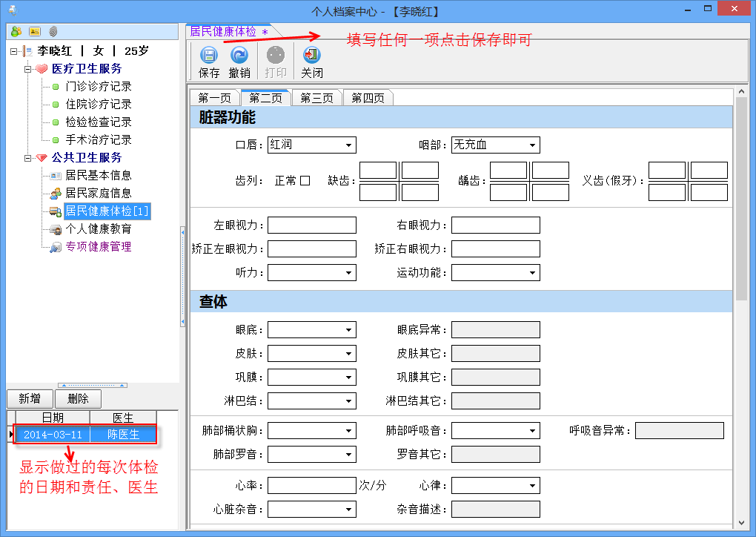Image resolution: width=756 pixels, height=537 pixels.
Task: Click the patient icon beside 李晓红
Action: point(28,51)
